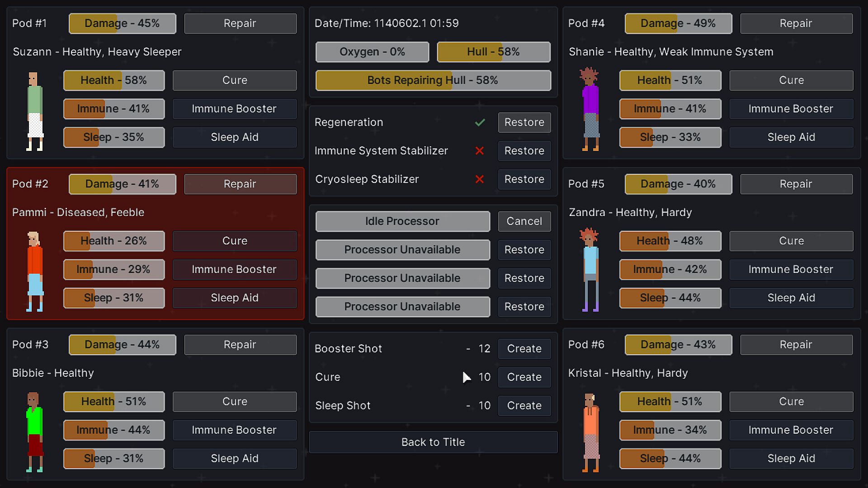Click the green Regeneration checkmark
The image size is (868, 488).
[480, 122]
